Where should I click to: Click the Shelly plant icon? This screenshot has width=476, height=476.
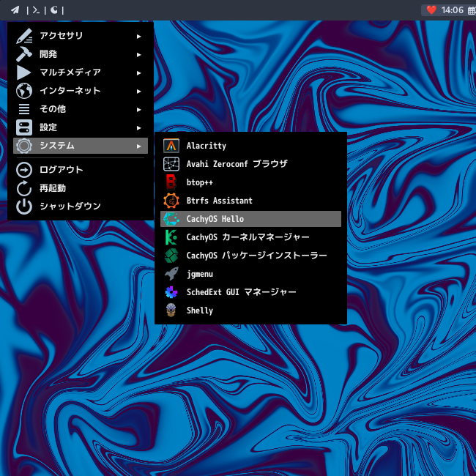coord(171,310)
